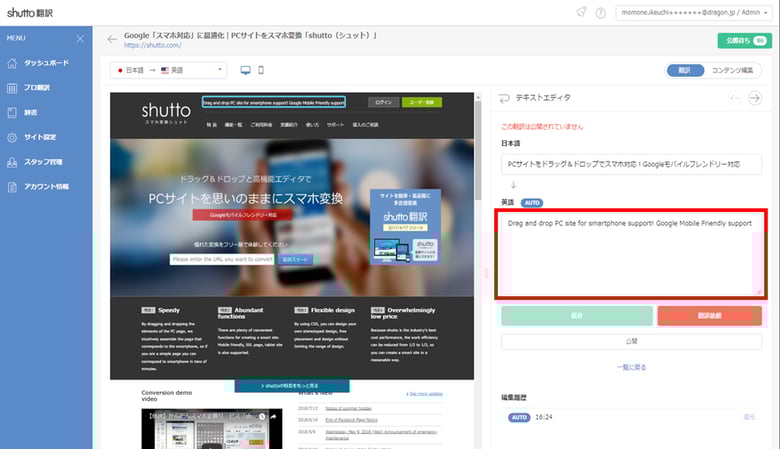780x449 pixels.
Task: Click the shutto翻訳 promo banner in preview
Action: click(405, 226)
